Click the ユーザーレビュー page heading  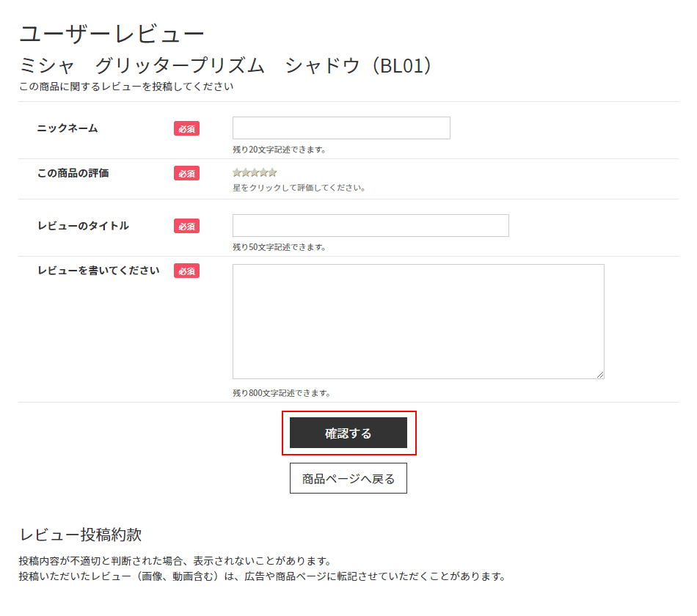click(112, 34)
